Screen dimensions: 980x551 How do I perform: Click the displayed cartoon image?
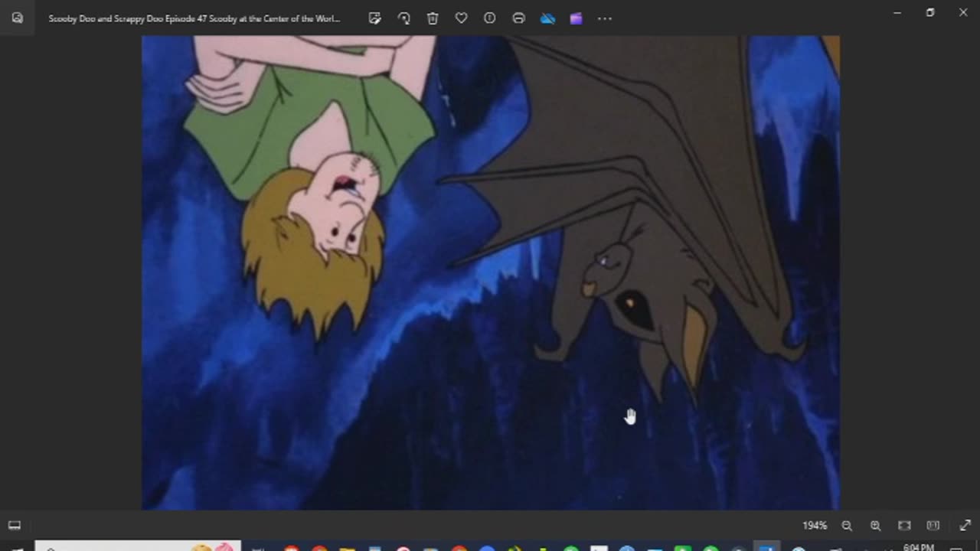pos(490,272)
